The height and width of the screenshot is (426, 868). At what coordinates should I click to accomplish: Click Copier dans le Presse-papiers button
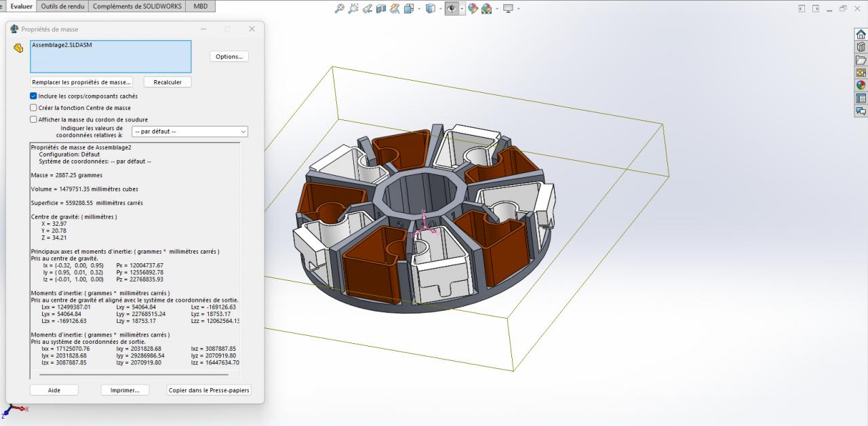(209, 390)
